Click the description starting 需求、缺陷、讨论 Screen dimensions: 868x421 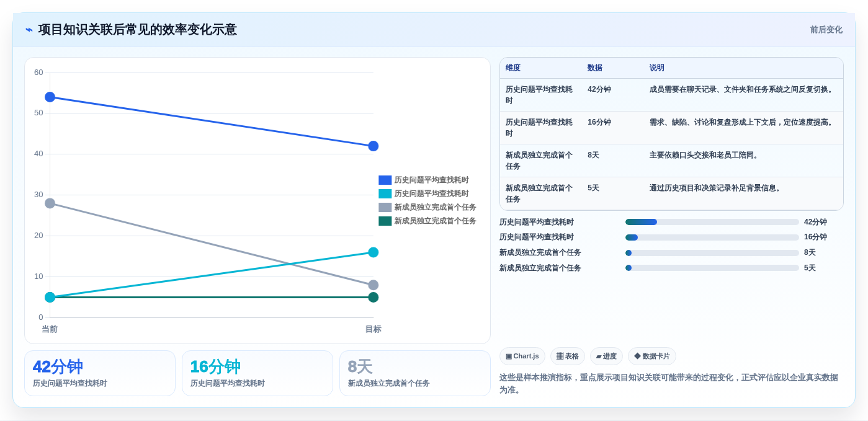(x=743, y=122)
